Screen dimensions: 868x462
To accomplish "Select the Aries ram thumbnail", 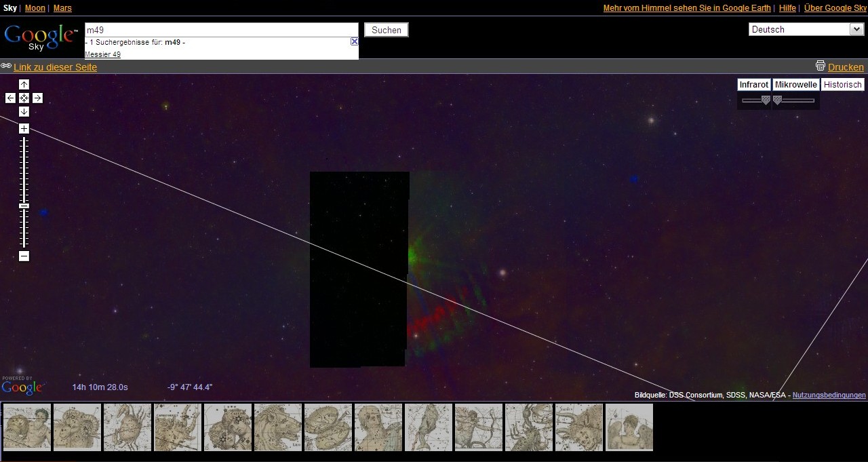I will tap(77, 427).
